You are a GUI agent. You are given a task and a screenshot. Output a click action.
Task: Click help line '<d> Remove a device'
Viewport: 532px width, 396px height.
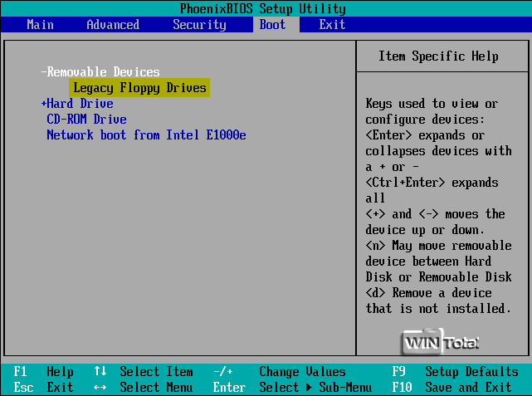[x=428, y=292]
